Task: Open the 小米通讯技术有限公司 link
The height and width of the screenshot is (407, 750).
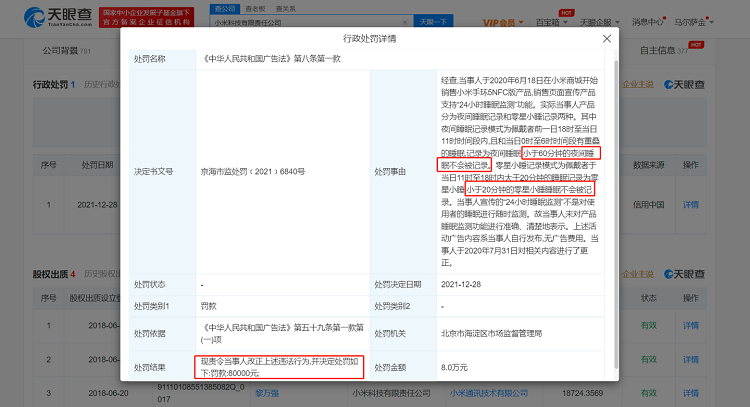Action: pyautogui.click(x=488, y=393)
